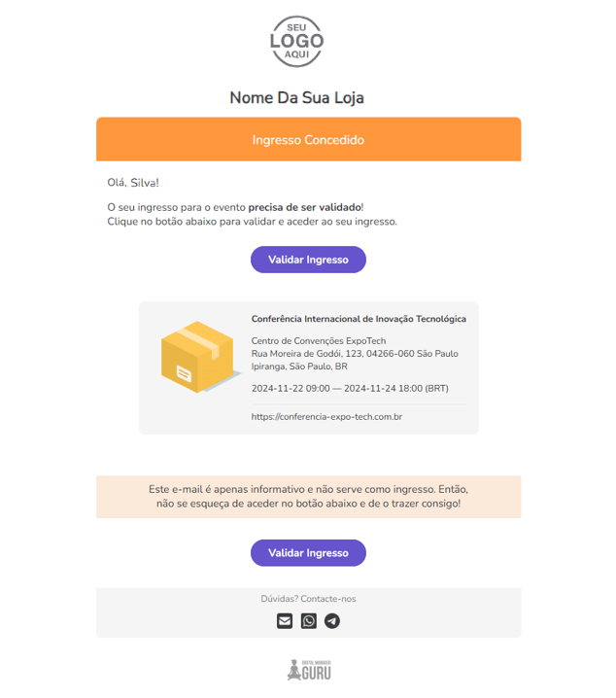Click the "Nome Da Sua Loja" heading
616x698 pixels.
[x=296, y=97]
